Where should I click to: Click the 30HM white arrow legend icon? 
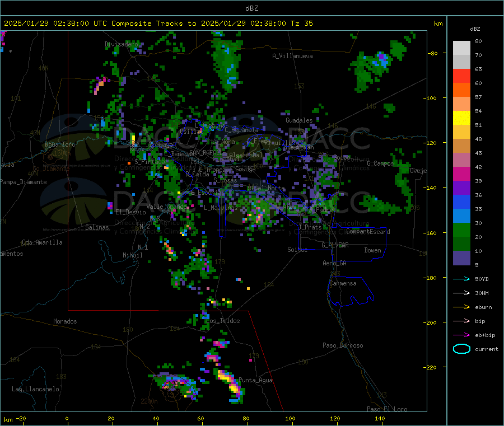point(461,293)
